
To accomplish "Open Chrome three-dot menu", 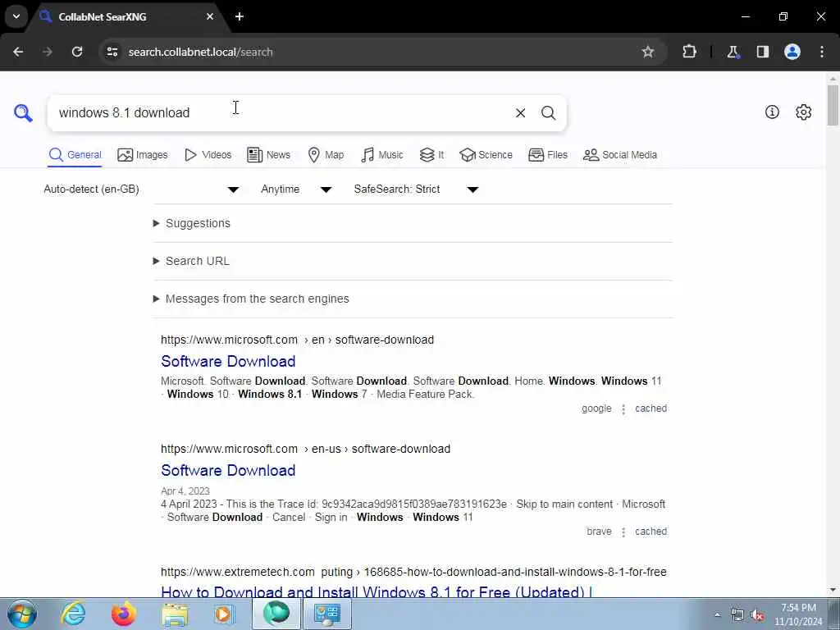I will point(822,52).
